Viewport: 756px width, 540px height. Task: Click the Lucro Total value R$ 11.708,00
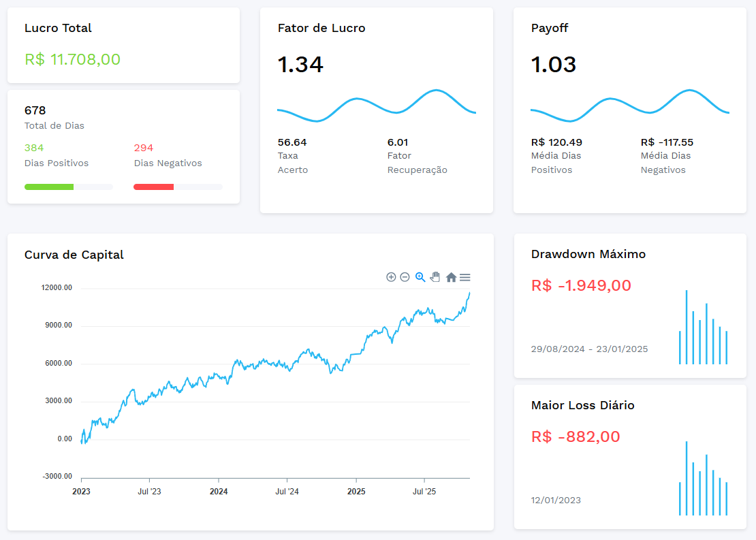pyautogui.click(x=73, y=59)
